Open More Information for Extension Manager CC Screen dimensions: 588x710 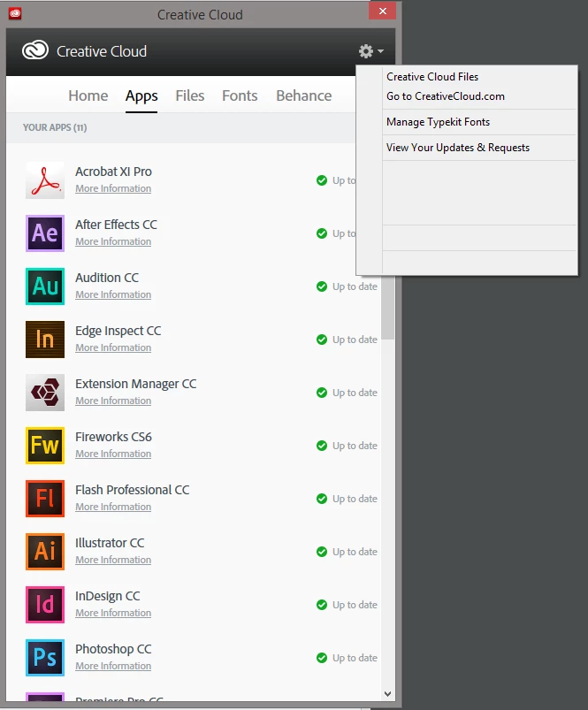(113, 401)
